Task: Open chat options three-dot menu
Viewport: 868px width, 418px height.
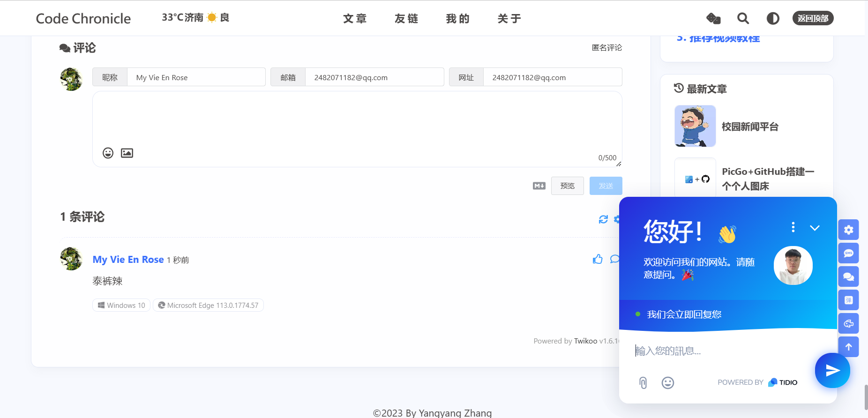Action: [x=793, y=227]
